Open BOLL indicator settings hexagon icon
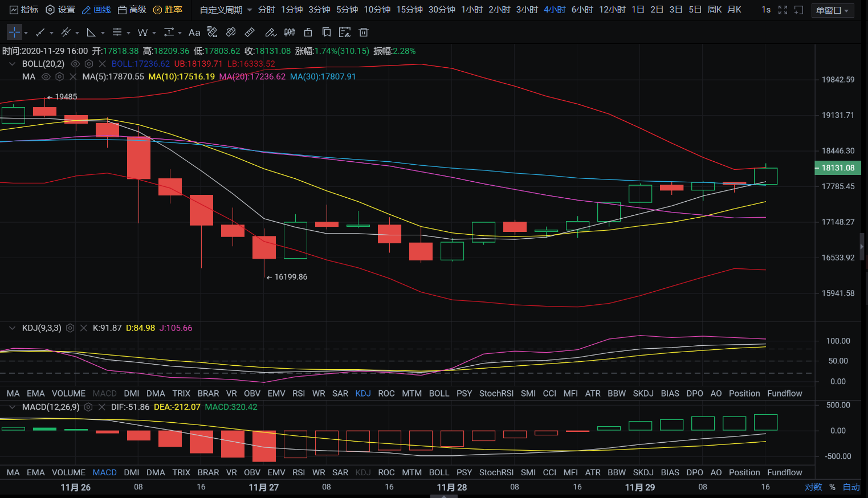Image resolution: width=868 pixels, height=498 pixels. (x=89, y=64)
